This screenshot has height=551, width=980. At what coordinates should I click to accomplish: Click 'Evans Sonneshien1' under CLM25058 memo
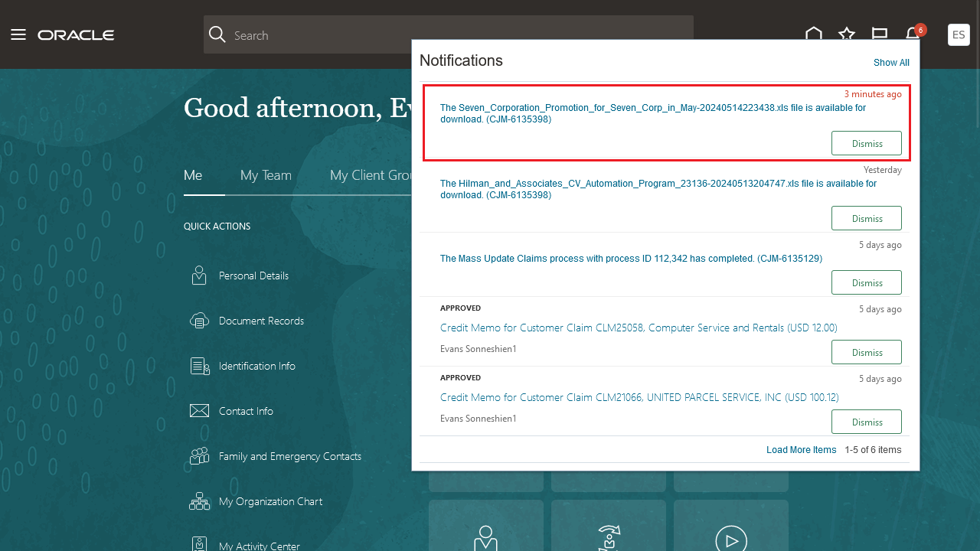click(479, 349)
